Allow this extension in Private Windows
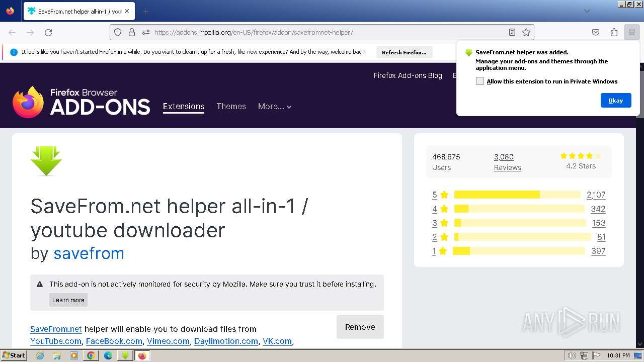This screenshot has width=644, height=362. pos(480,81)
